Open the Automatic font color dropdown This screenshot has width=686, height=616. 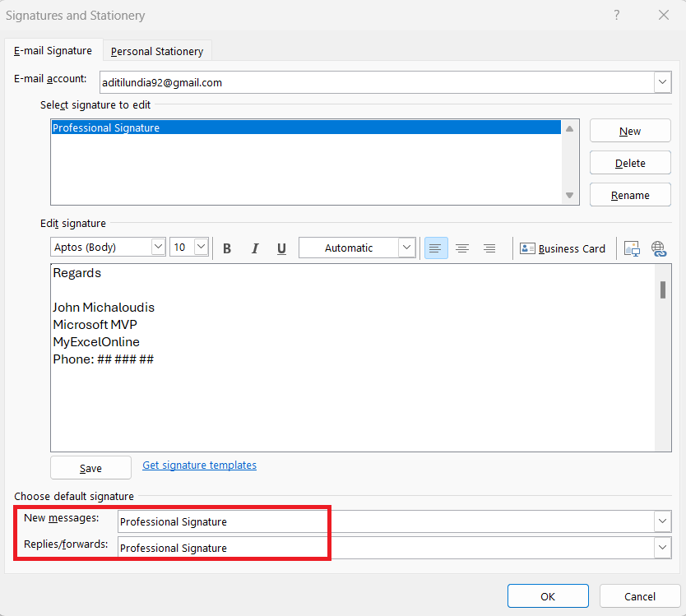[x=406, y=248]
